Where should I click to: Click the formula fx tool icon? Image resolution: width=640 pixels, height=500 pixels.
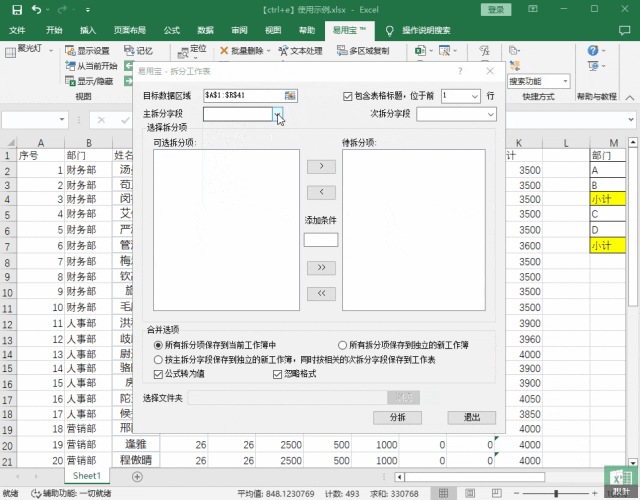coord(484,51)
